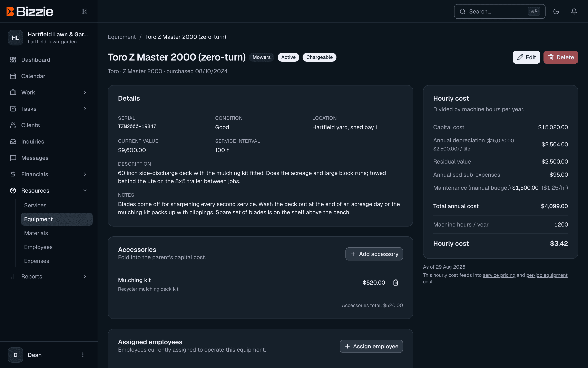
Task: Assign employee to this equipment
Action: tap(371, 346)
